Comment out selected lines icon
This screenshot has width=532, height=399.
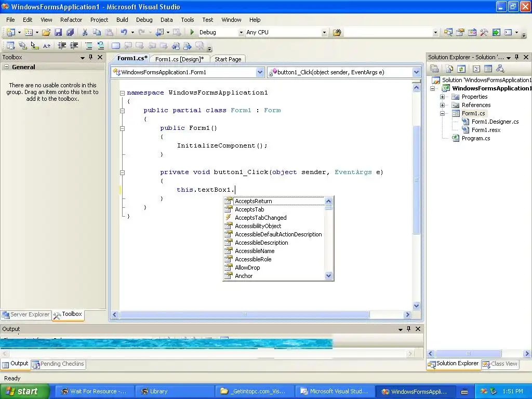(x=88, y=46)
